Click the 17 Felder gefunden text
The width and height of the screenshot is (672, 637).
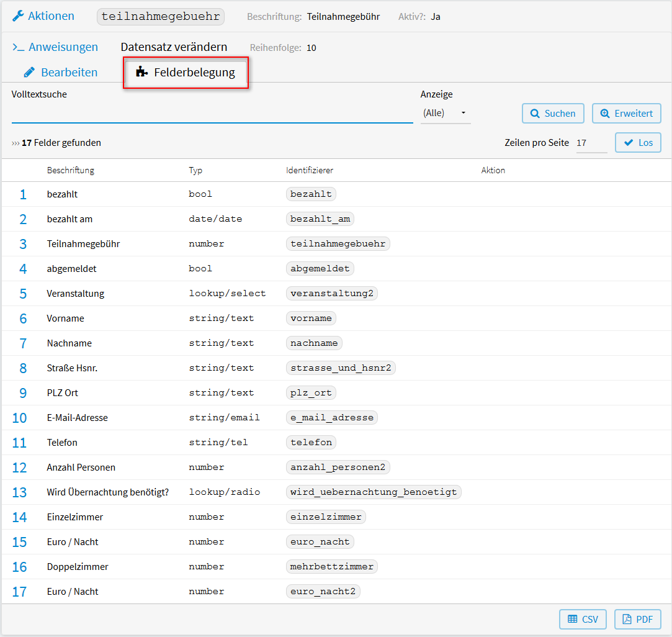coord(61,143)
